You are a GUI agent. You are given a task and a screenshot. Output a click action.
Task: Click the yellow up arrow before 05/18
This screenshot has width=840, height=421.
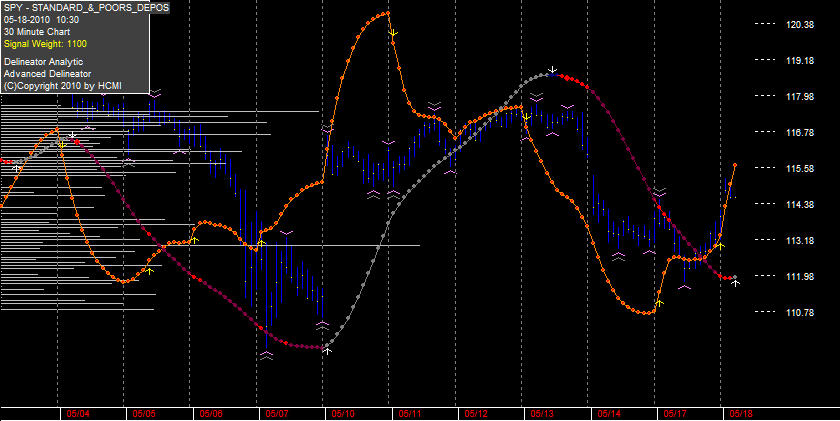click(x=721, y=246)
